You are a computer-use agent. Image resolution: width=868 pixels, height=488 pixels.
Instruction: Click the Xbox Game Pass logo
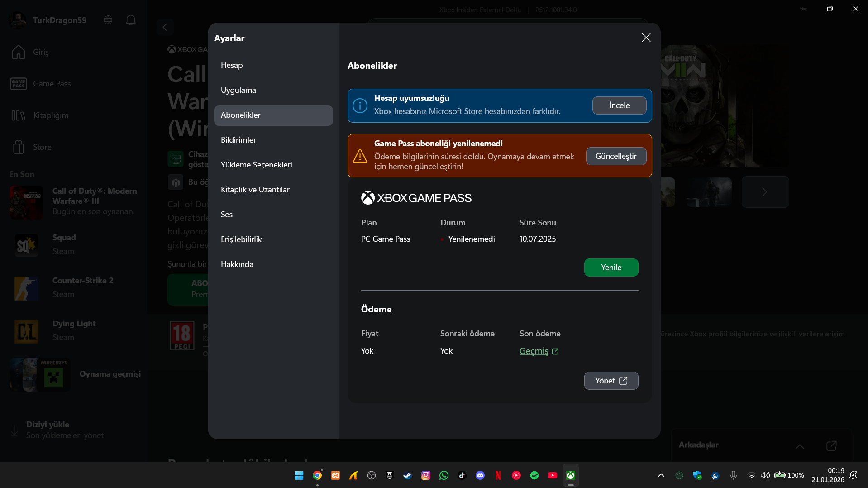tap(416, 198)
